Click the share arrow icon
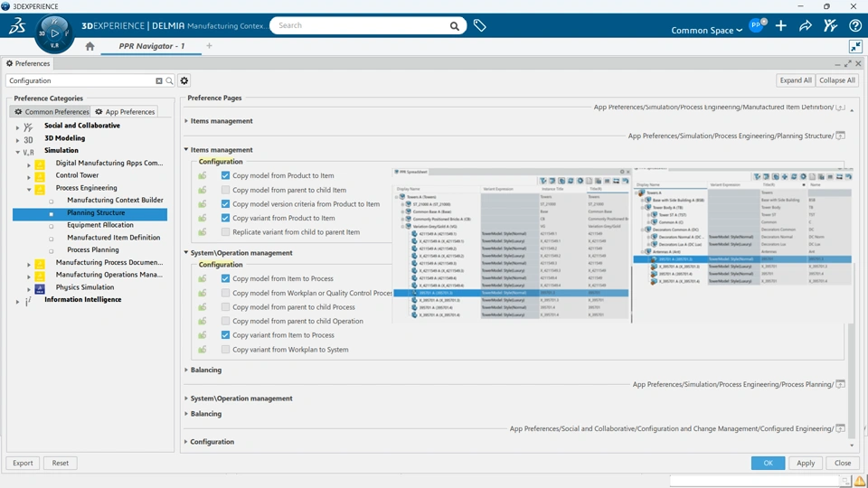The height and width of the screenshot is (488, 868). click(x=806, y=25)
